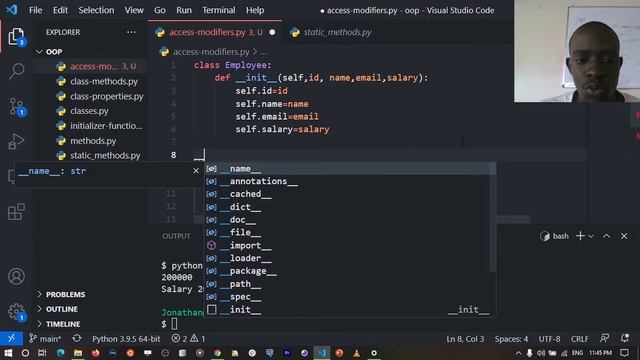Switch to the OUTPUT panel tab
640x360 pixels.
click(x=176, y=236)
